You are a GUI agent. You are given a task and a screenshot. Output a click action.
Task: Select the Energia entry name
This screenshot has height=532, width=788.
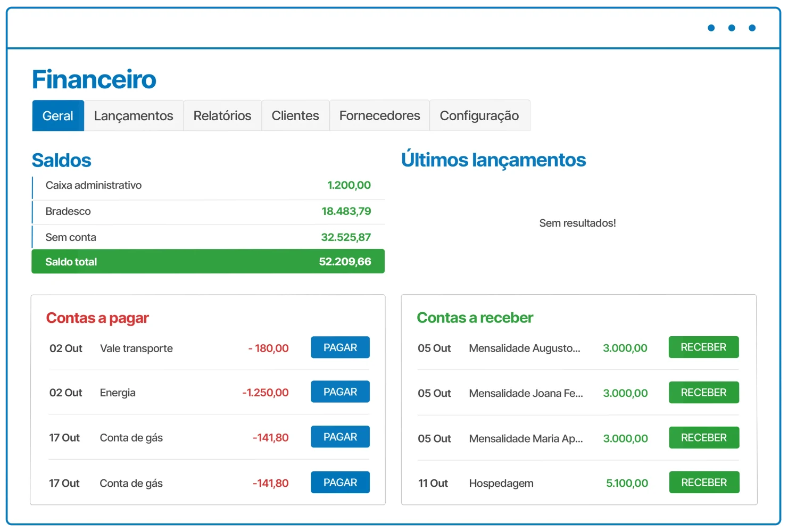coord(118,393)
